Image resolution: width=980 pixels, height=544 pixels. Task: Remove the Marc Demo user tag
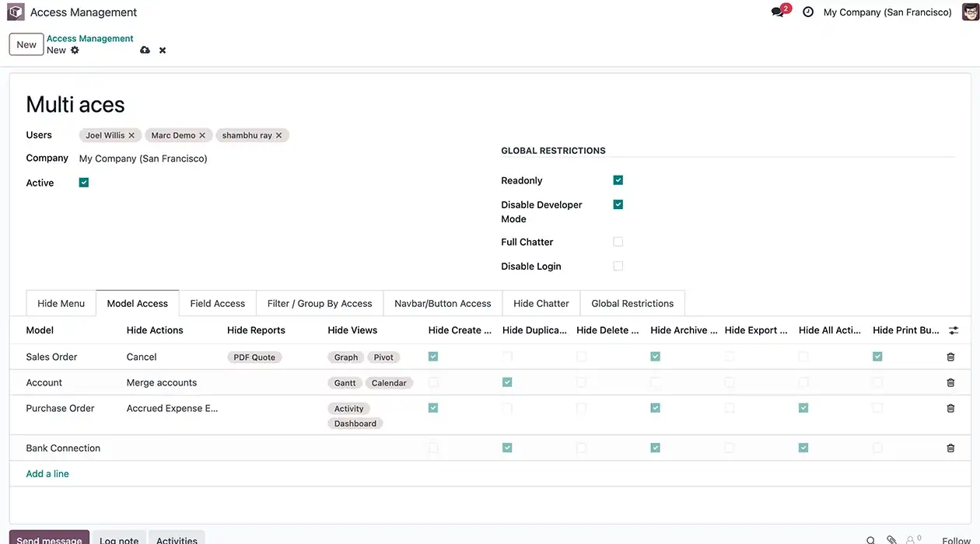tap(202, 134)
